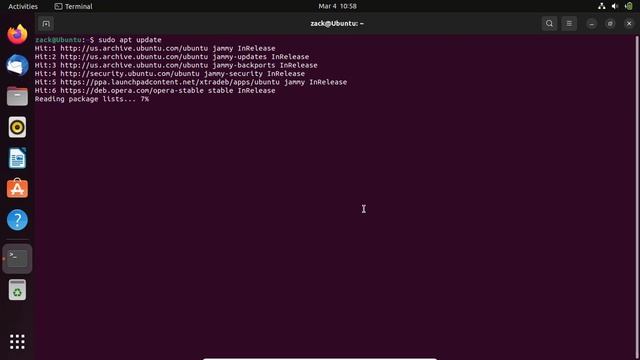The height and width of the screenshot is (360, 640).
Task: Open terminal search magnifier button
Action: pos(549,24)
